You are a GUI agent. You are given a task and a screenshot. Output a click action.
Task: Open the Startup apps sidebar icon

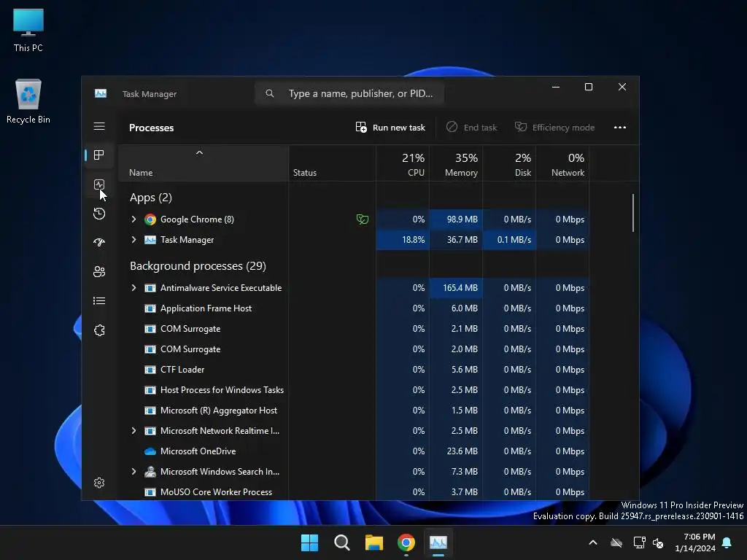[x=99, y=242]
